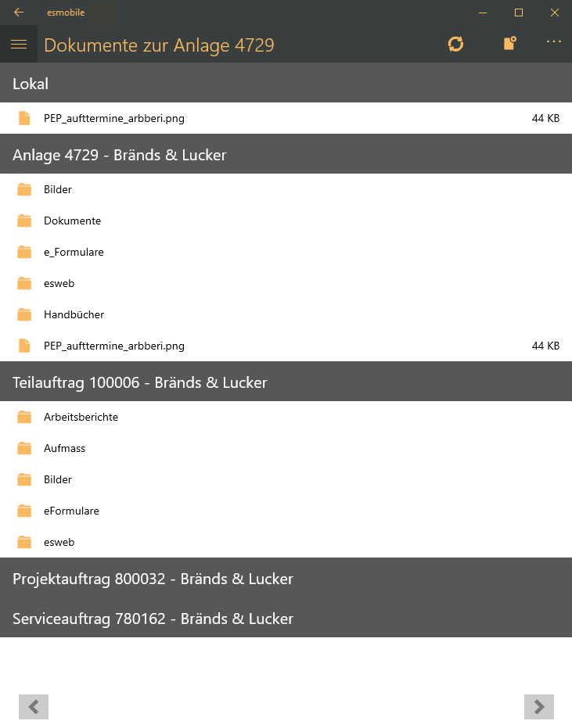The height and width of the screenshot is (728, 572).
Task: Expand the Projektauftrag 800032 section
Action: click(286, 578)
